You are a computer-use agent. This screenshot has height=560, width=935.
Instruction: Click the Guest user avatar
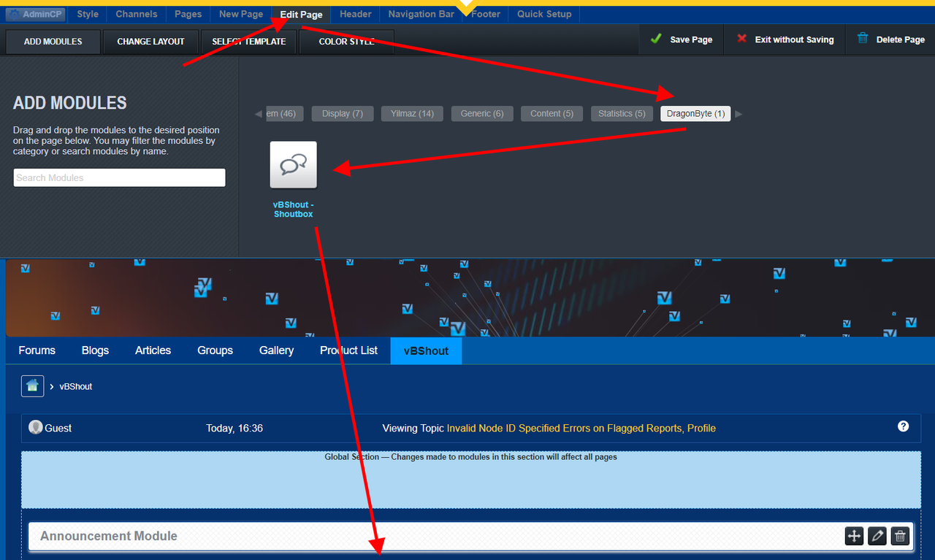click(36, 427)
